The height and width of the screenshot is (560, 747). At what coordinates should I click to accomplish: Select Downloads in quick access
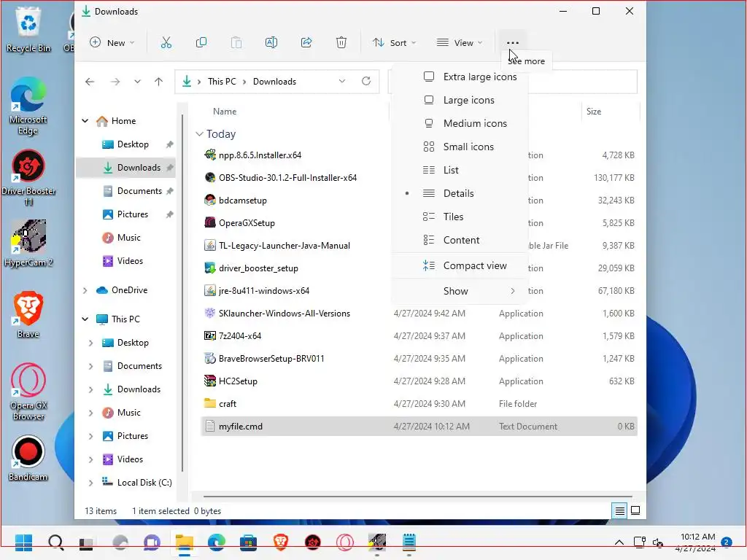click(125, 168)
